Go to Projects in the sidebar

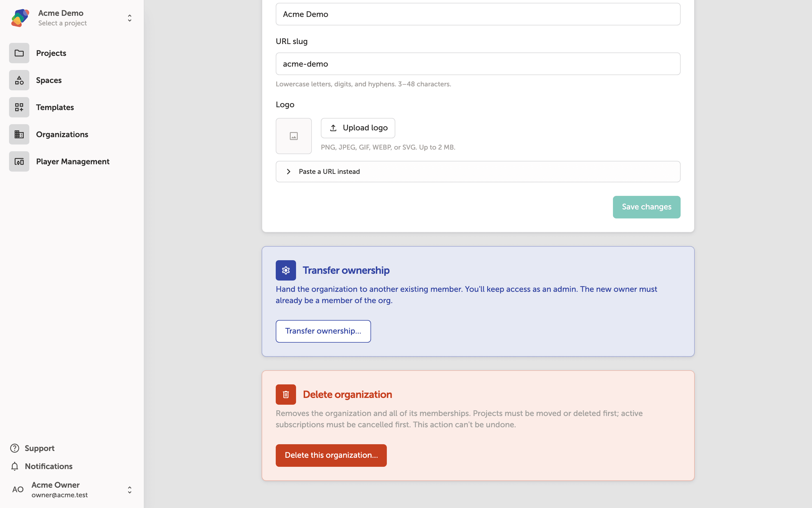tap(51, 53)
